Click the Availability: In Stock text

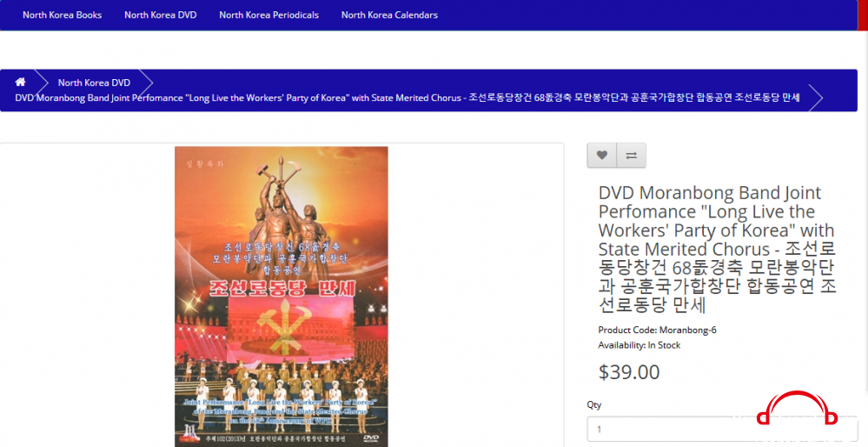click(x=639, y=345)
